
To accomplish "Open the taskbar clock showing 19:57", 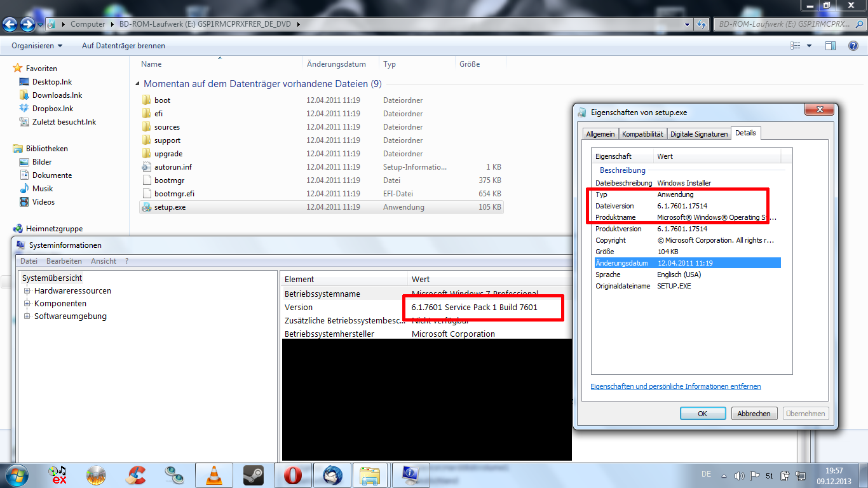I will pos(833,475).
